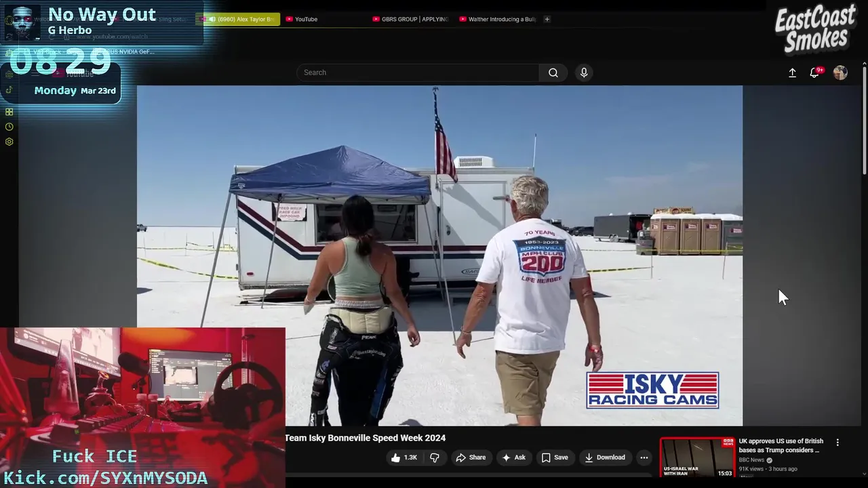Open YouTube notifications bell
Viewport: 868px width, 488px height.
[815, 73]
